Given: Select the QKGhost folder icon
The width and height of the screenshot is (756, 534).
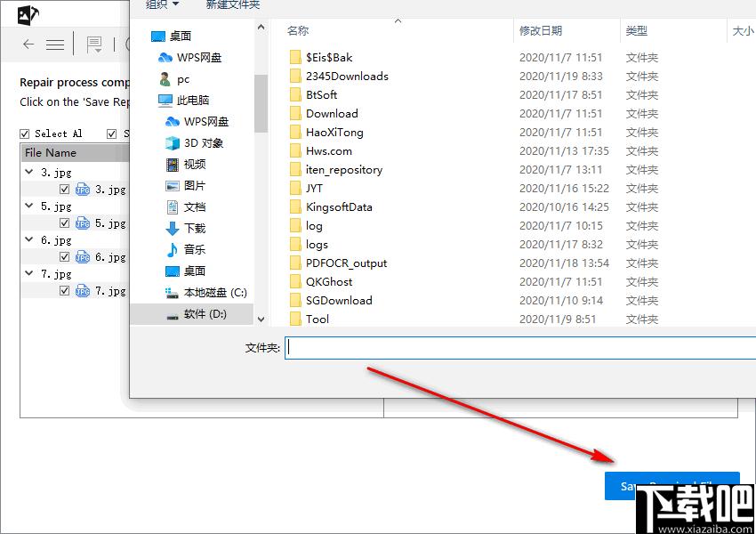Looking at the screenshot, I should pos(295,282).
